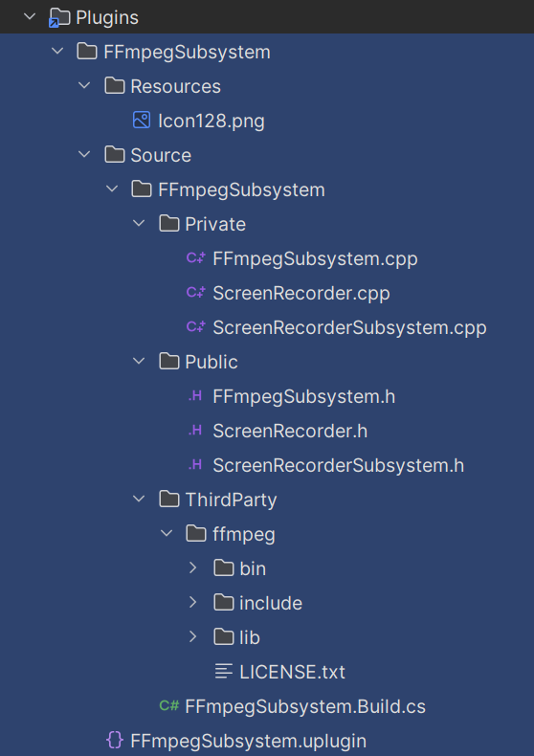Collapse the Plugins root node chevron
This screenshot has width=534, height=756.
point(30,17)
